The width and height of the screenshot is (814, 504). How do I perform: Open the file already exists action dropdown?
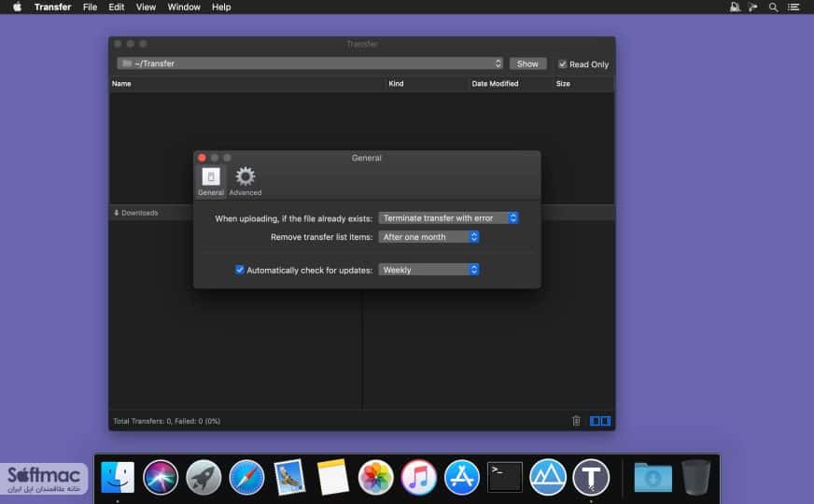point(448,218)
